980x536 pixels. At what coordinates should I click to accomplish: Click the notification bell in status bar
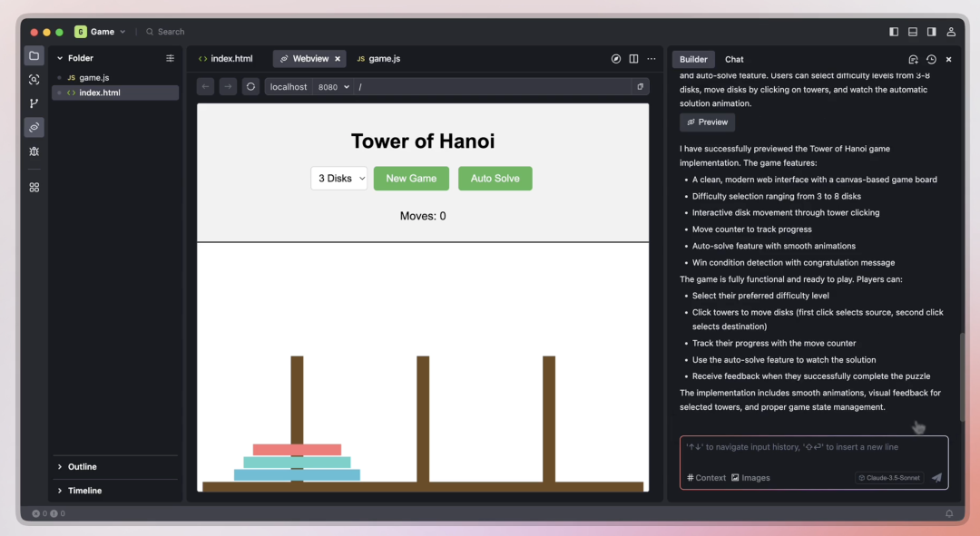coord(949,513)
